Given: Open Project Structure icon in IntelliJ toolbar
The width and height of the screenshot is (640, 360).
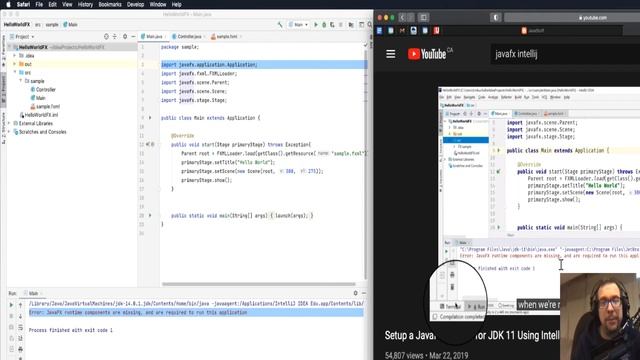Looking at the screenshot, I should pos(351,25).
